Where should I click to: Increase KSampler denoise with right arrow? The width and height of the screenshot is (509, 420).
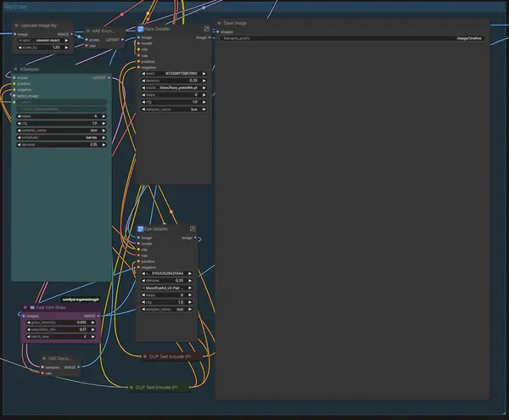(103, 145)
